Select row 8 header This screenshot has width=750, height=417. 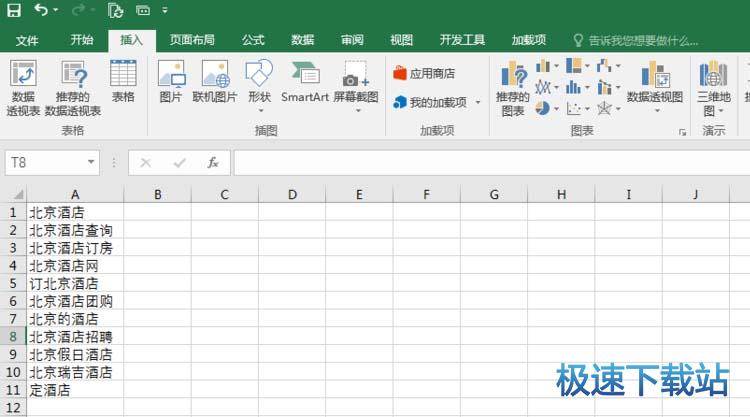pos(13,337)
